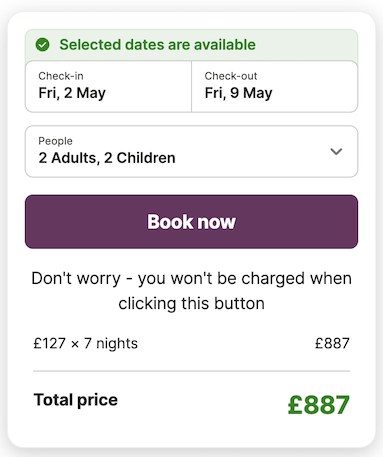Click the Fri, 2 May date text
This screenshot has width=383, height=457.
point(72,93)
